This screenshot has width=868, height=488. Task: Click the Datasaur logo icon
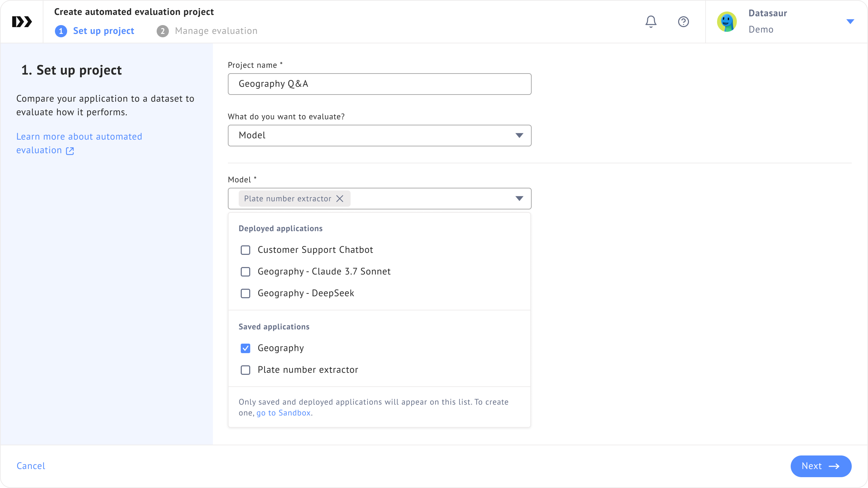click(x=22, y=22)
